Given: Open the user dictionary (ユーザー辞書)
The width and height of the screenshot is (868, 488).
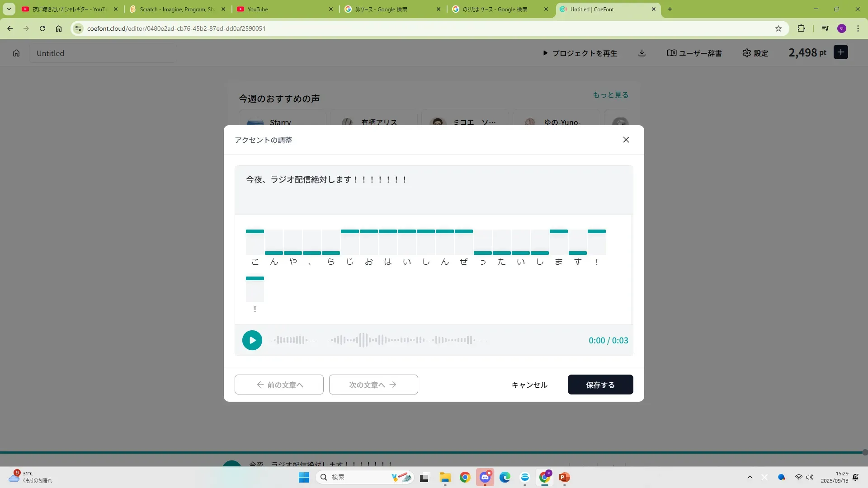Looking at the screenshot, I should coord(694,53).
